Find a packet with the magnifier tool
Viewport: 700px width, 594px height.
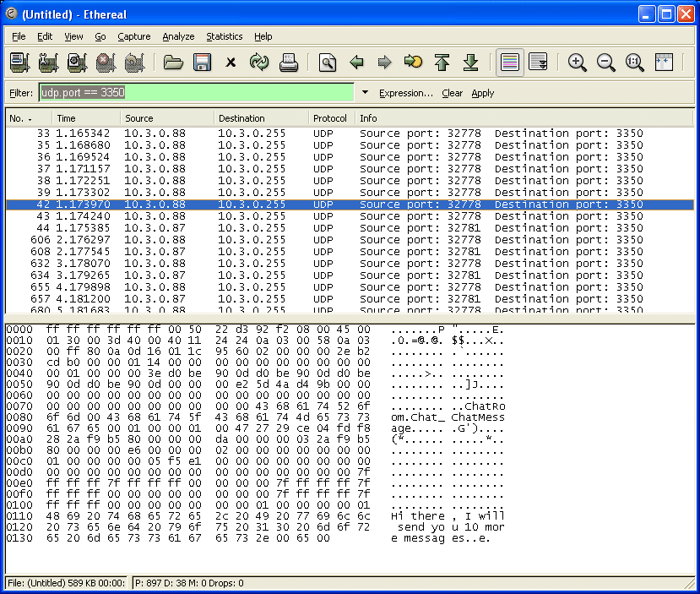click(x=328, y=62)
